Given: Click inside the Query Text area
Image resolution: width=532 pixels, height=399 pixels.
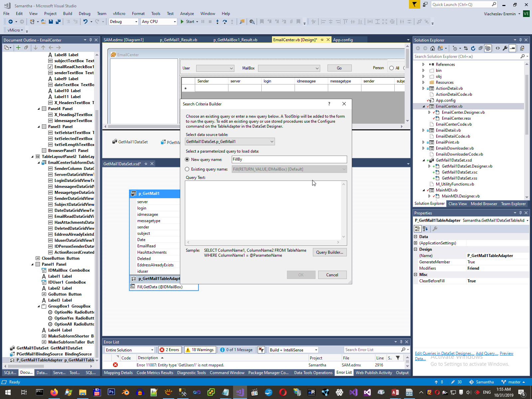Looking at the screenshot, I should [x=263, y=210].
